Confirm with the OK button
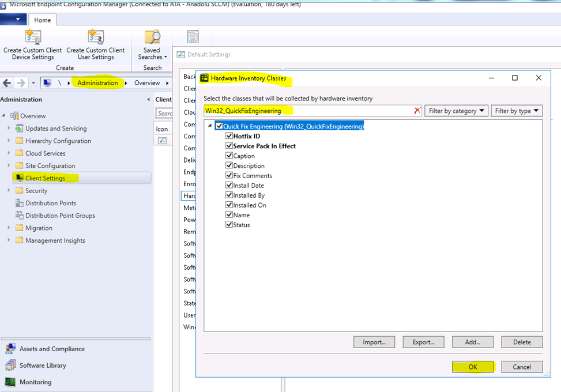 [473, 367]
